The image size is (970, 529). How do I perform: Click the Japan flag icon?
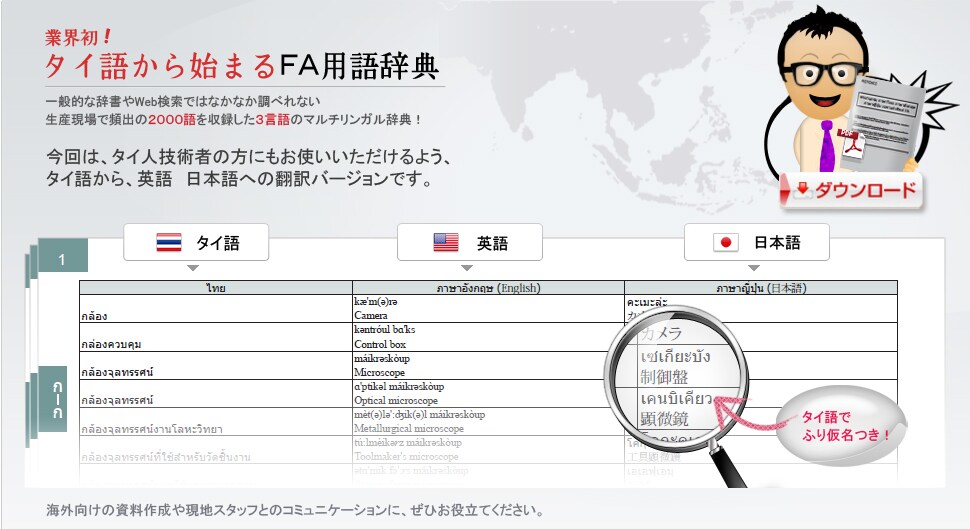coord(725,242)
